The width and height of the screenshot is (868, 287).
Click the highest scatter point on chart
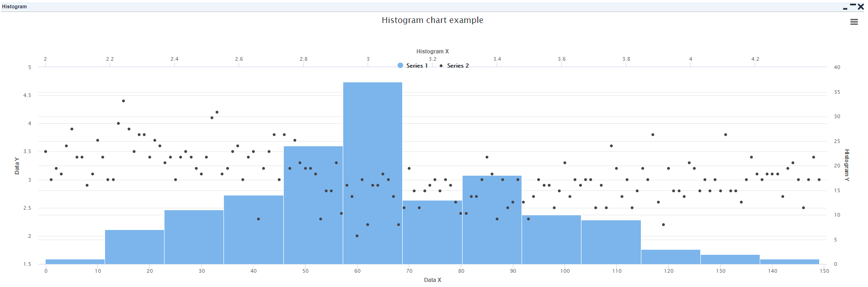click(x=123, y=101)
